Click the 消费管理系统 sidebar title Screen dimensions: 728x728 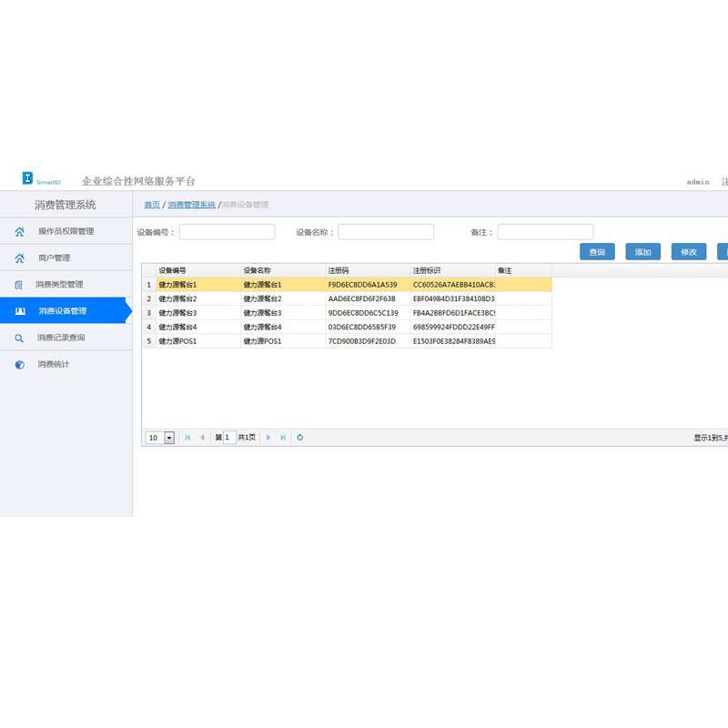click(x=65, y=205)
